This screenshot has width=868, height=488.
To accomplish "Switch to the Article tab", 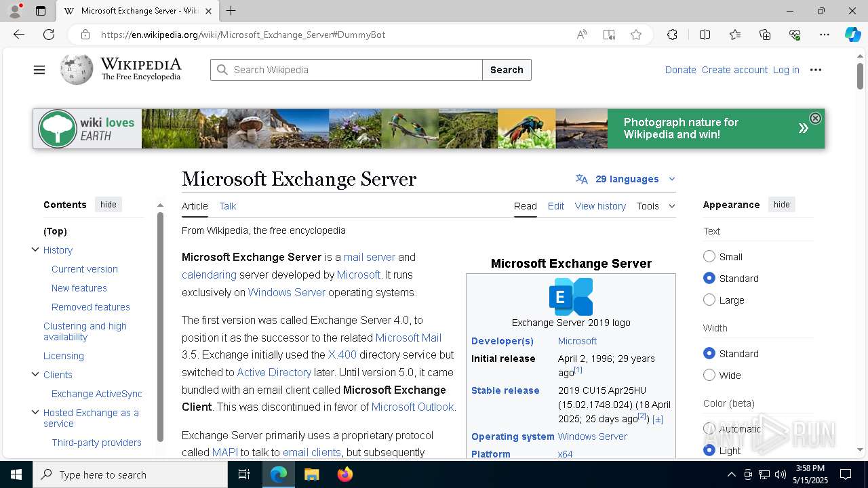I will coord(195,206).
